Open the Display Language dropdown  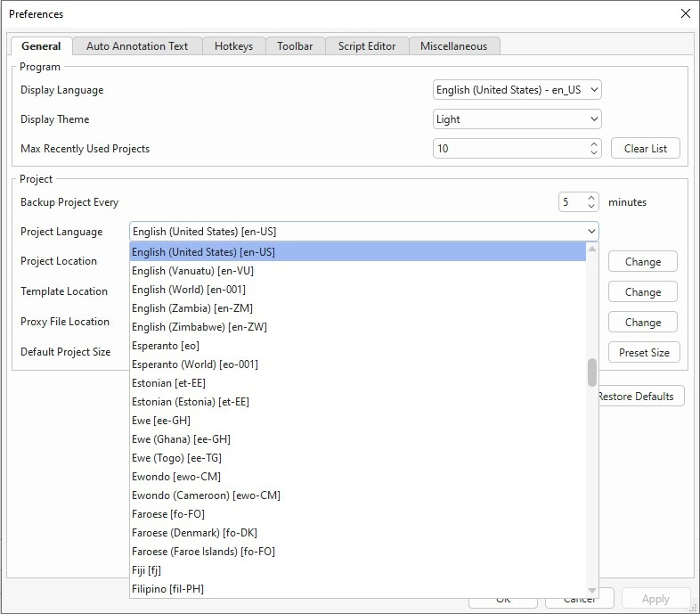[x=517, y=90]
